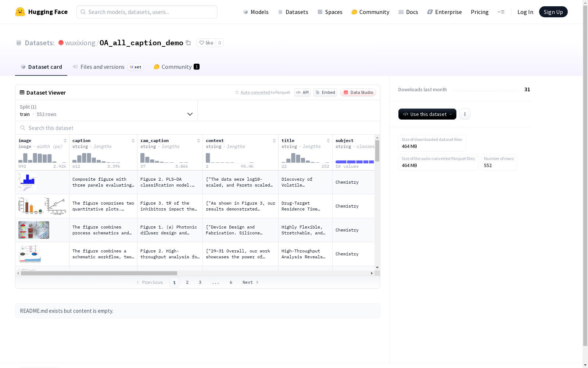
Task: Click the table scroll-down arrow
Action: click(x=377, y=268)
